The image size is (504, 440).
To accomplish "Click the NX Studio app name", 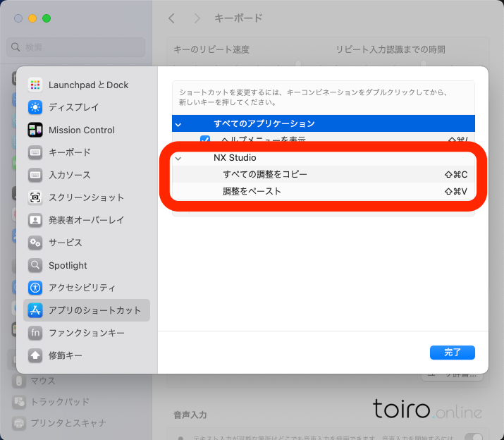I will (x=235, y=158).
